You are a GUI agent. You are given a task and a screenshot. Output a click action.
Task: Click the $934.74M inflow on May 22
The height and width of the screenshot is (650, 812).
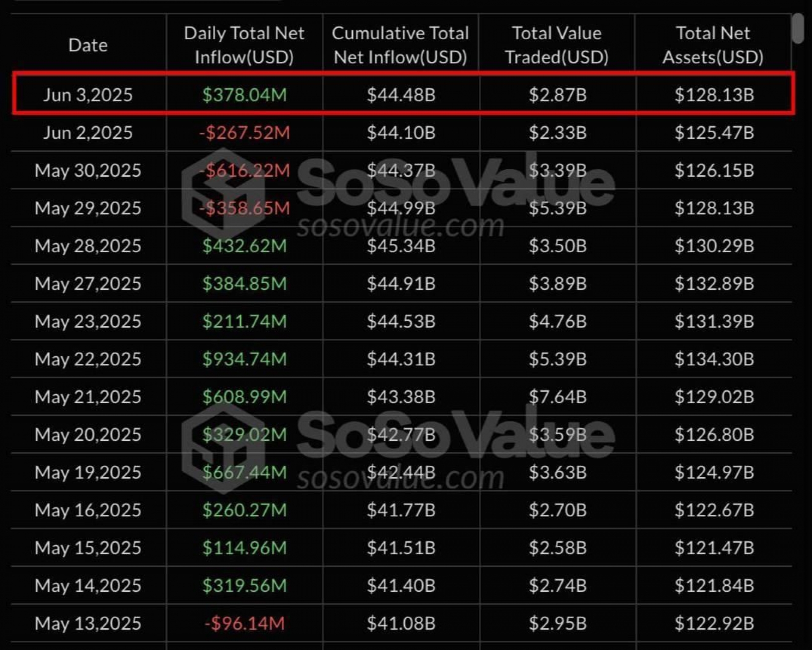point(244,359)
